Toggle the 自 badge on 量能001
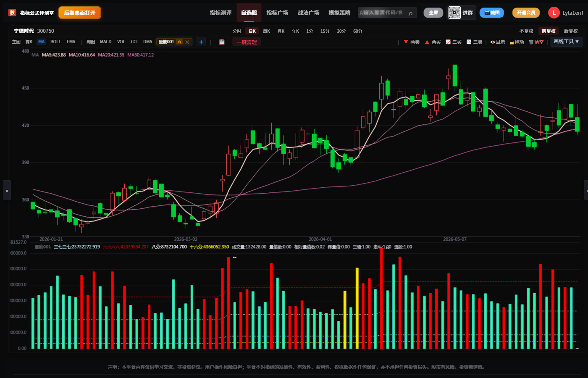Viewport: 588px width, 378px height. 179,42
